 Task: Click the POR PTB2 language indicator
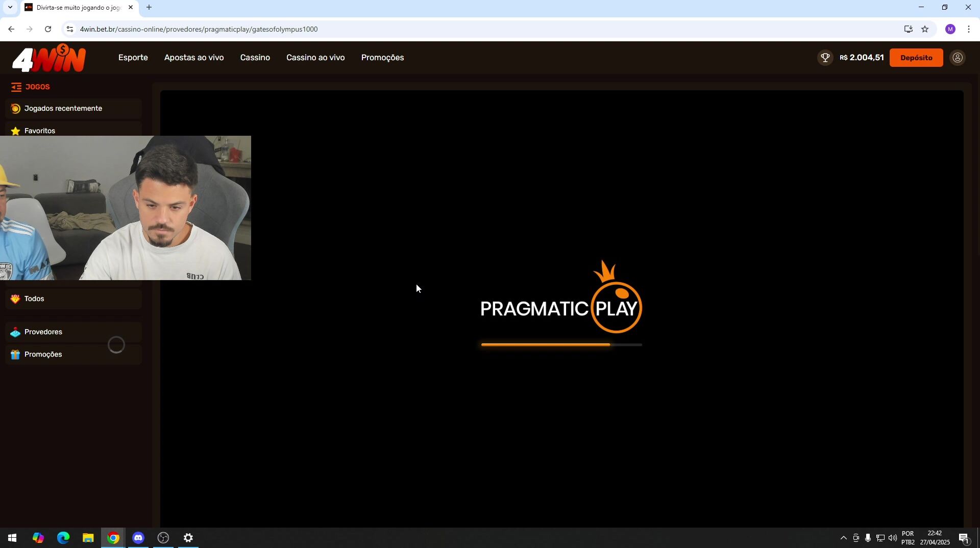tap(908, 538)
